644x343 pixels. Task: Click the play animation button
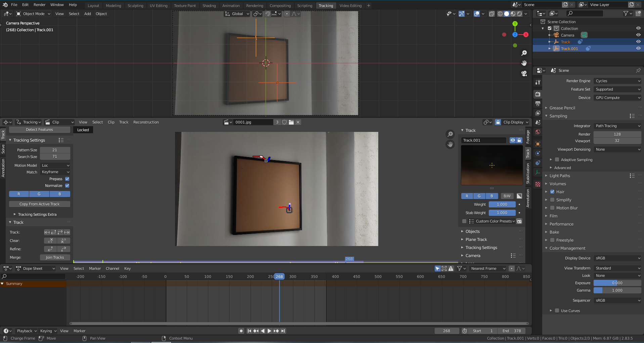[269, 331]
